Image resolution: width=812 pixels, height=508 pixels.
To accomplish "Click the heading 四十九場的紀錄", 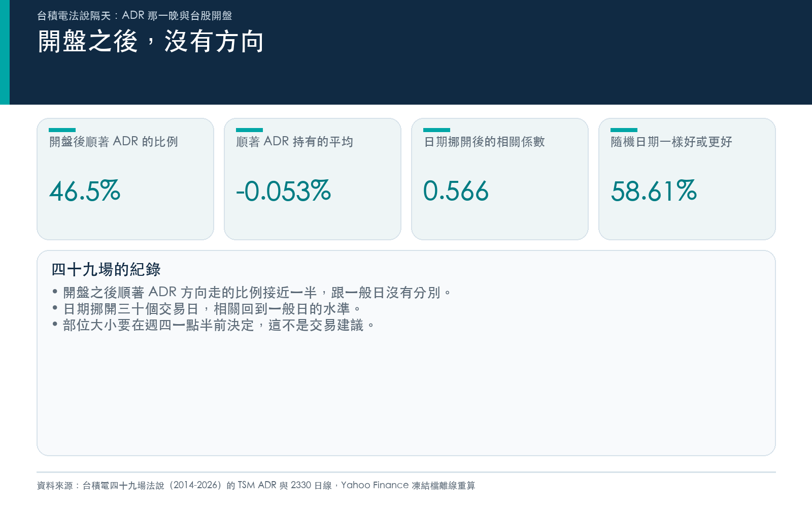I will click(106, 269).
